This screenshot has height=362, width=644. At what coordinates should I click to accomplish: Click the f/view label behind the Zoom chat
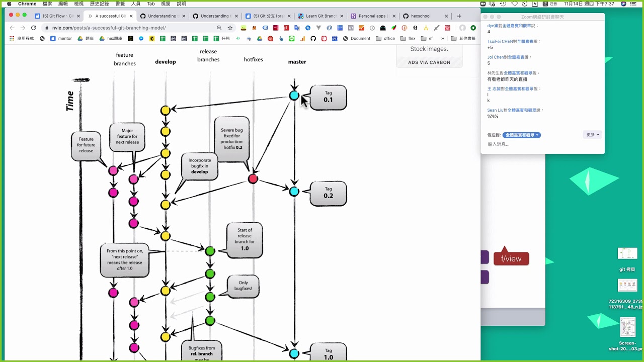pyautogui.click(x=511, y=258)
